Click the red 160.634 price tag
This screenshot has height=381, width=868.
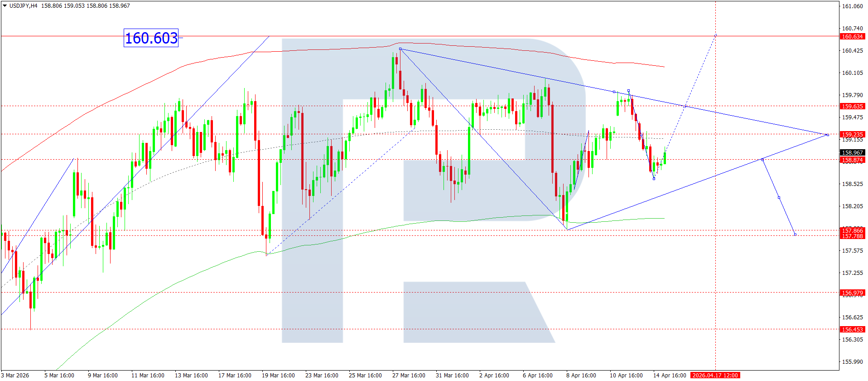pyautogui.click(x=852, y=37)
